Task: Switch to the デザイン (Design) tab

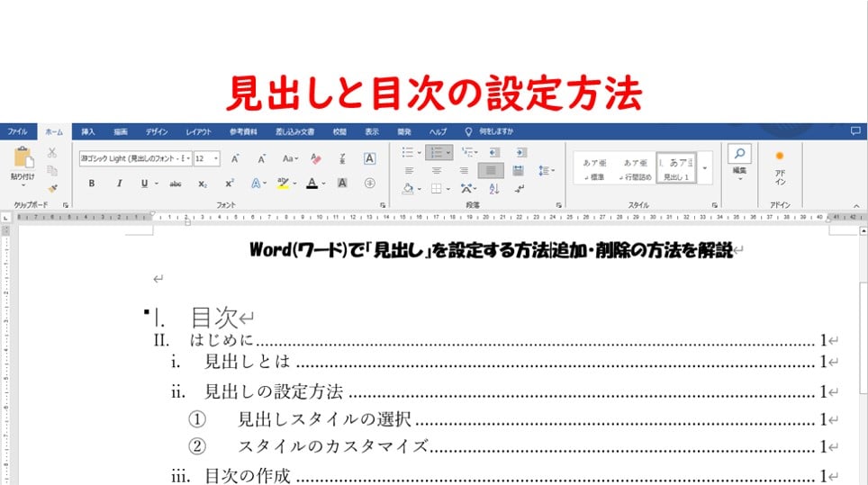Action: click(157, 131)
